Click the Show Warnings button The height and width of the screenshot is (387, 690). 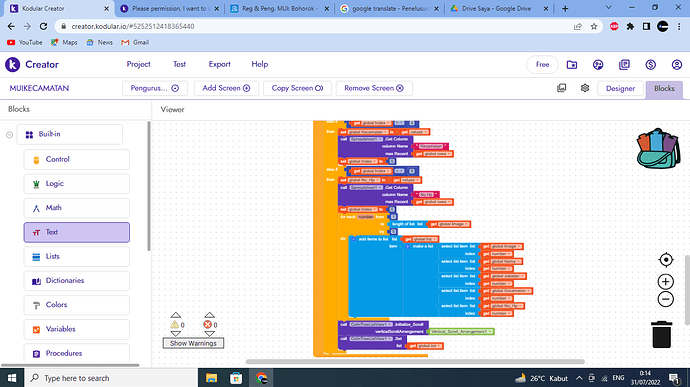coord(193,343)
